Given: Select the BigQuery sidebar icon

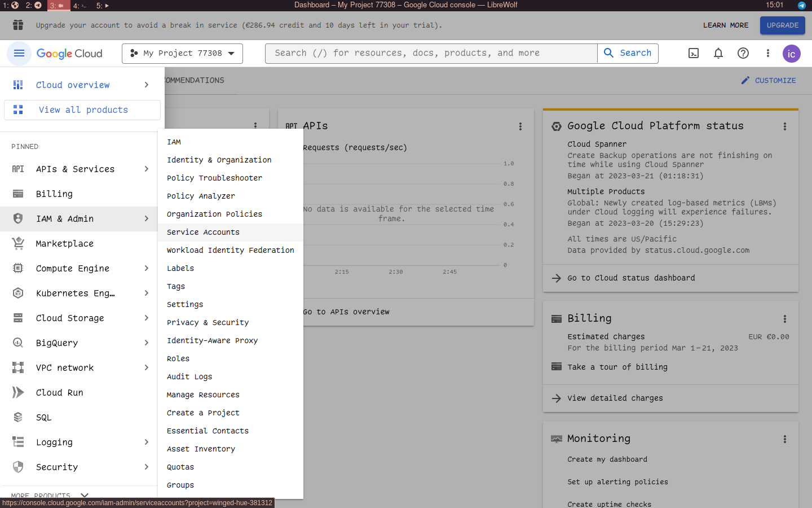Looking at the screenshot, I should tap(17, 343).
